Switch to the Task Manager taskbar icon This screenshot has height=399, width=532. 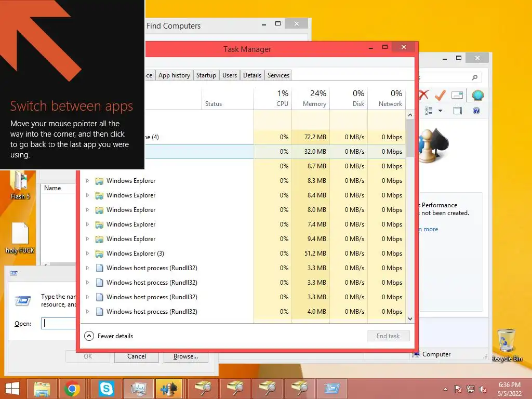click(139, 389)
